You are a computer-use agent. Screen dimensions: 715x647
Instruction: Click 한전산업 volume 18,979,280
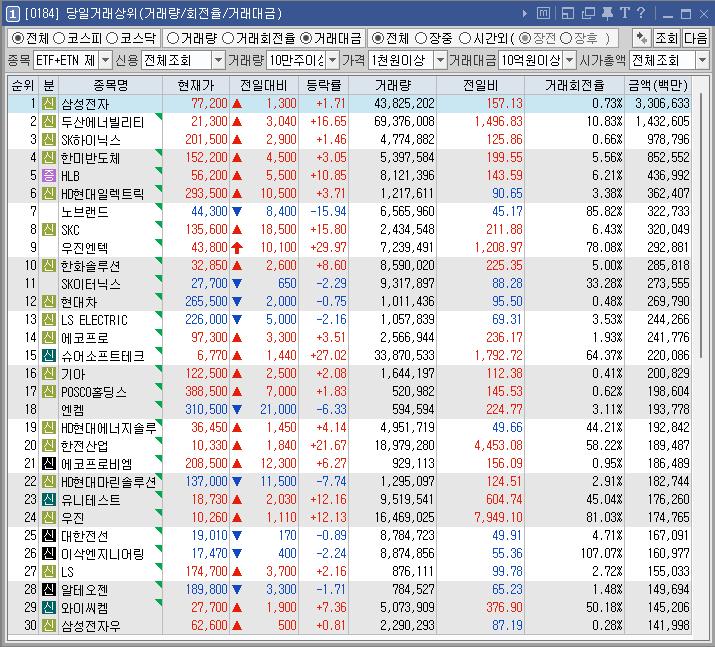404,445
